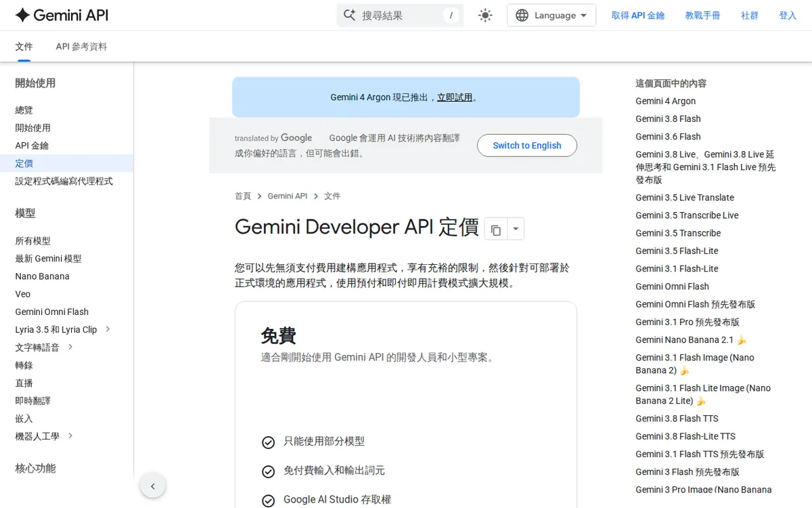This screenshot has height=508, width=812.
Task: Open Nano Banana sidebar item
Action: [x=42, y=276]
